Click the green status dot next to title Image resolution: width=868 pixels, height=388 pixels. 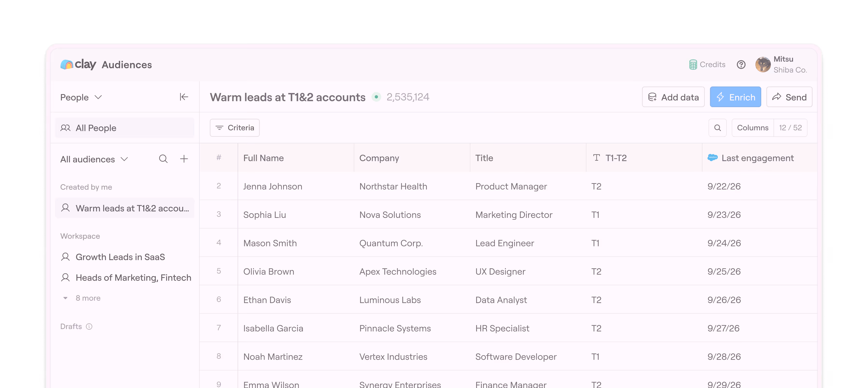click(x=376, y=97)
